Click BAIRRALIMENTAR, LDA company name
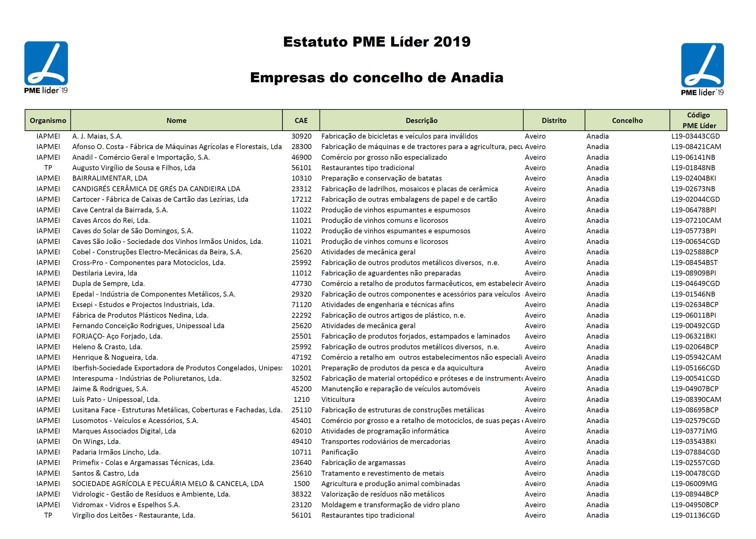Screen dimensions: 756x539 110,178
